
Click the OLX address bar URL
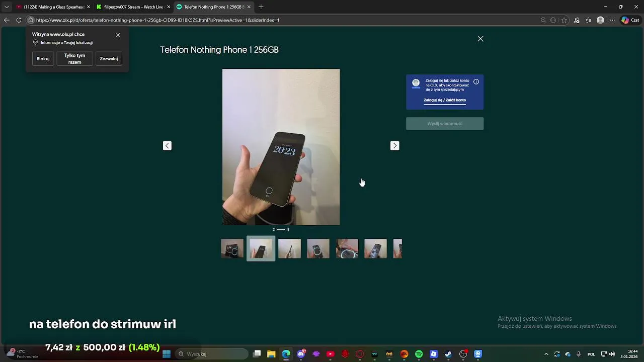157,20
